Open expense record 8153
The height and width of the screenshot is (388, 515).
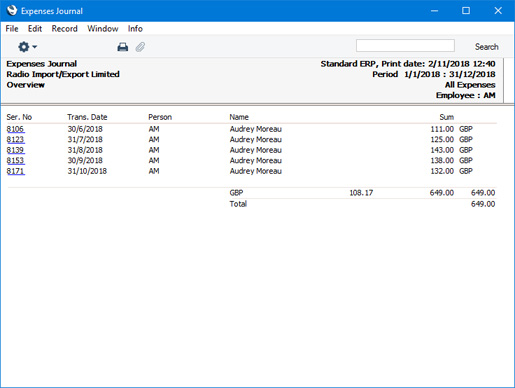pyautogui.click(x=15, y=160)
